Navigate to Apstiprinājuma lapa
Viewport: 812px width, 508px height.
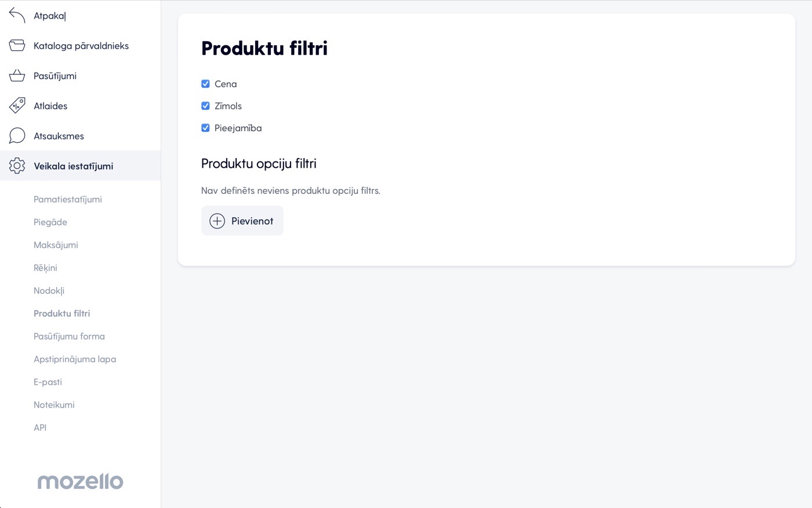click(x=75, y=359)
